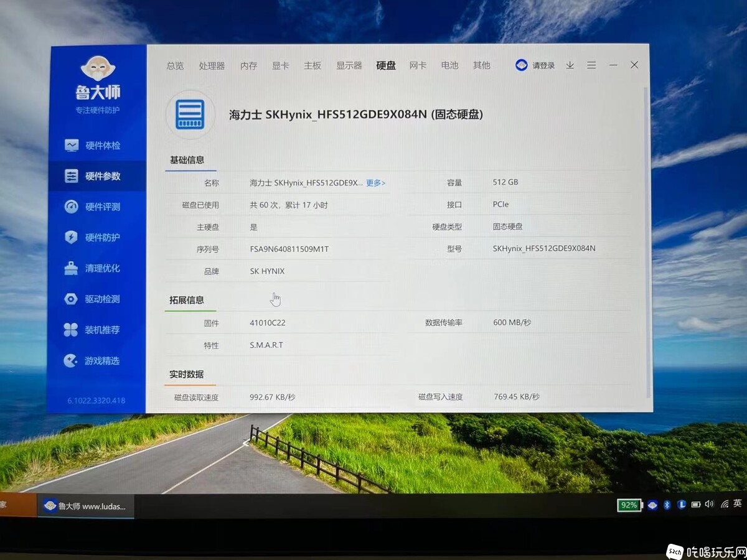The image size is (747, 560).
Task: Open 驱动检测 driver check
Action: tap(92, 299)
